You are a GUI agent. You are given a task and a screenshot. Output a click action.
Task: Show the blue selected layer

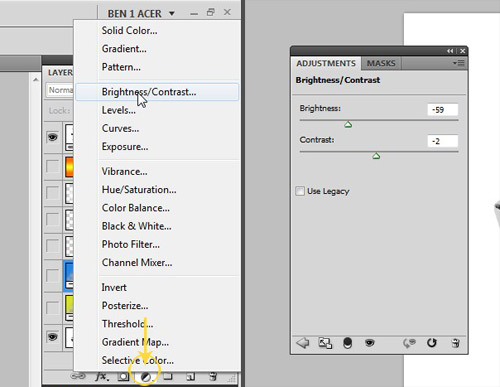53,276
